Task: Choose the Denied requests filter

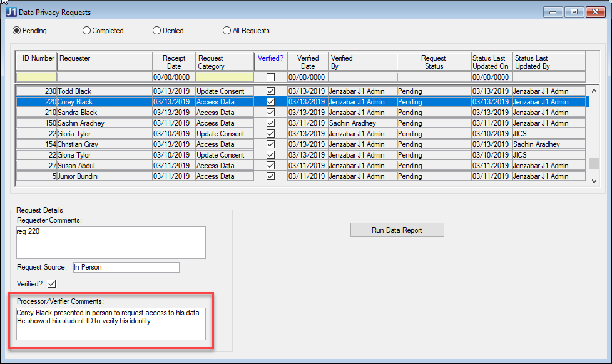Action: [157, 31]
